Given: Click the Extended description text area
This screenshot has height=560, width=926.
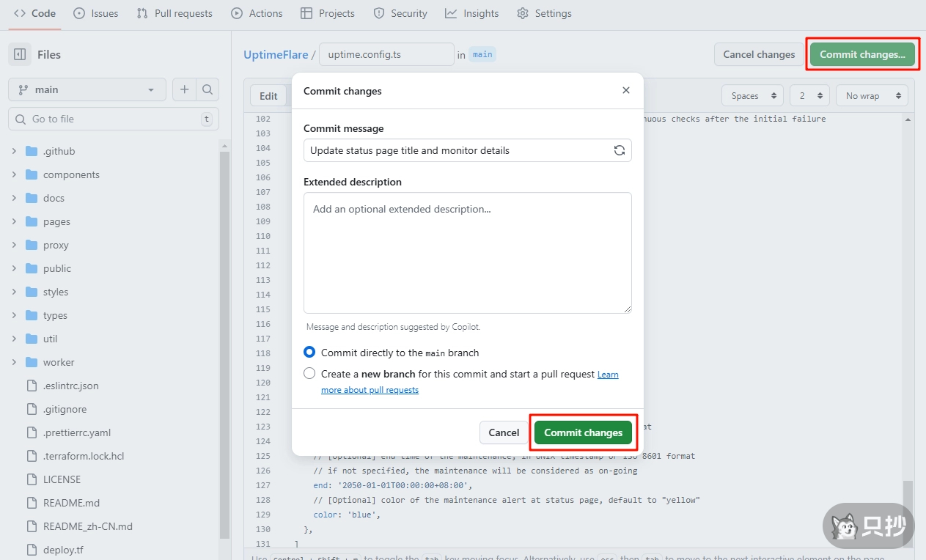Looking at the screenshot, I should click(x=467, y=253).
